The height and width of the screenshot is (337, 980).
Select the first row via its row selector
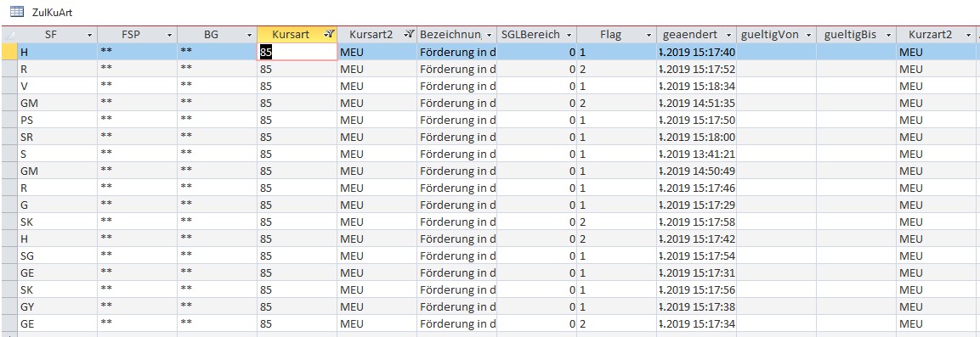pos(9,53)
